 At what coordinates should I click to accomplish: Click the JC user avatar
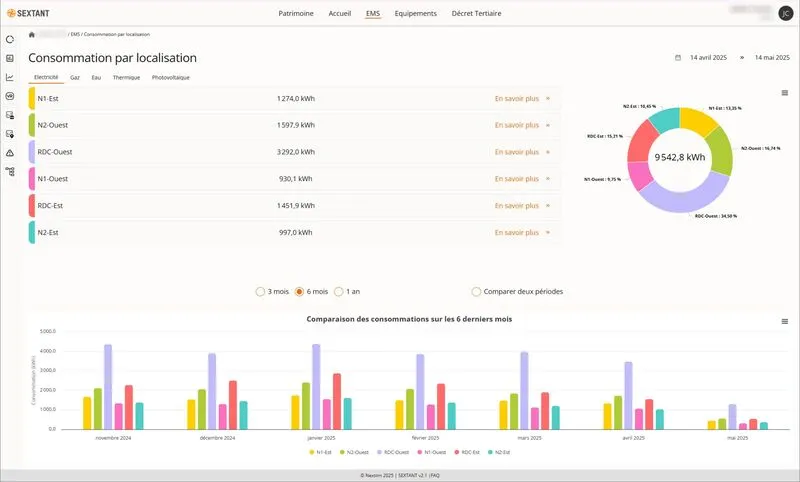click(x=786, y=13)
